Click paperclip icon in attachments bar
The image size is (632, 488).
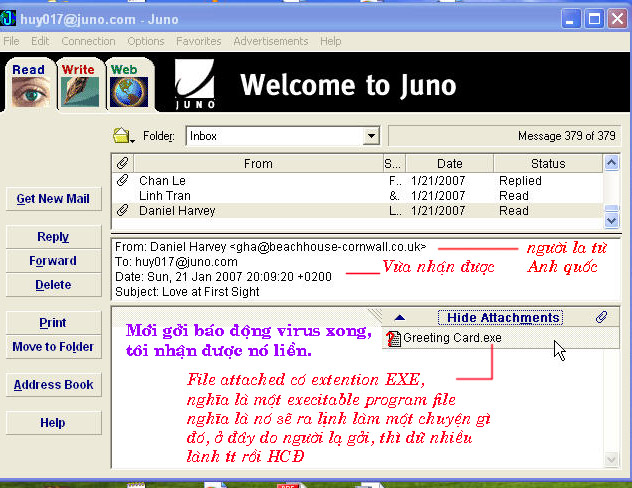(x=601, y=317)
